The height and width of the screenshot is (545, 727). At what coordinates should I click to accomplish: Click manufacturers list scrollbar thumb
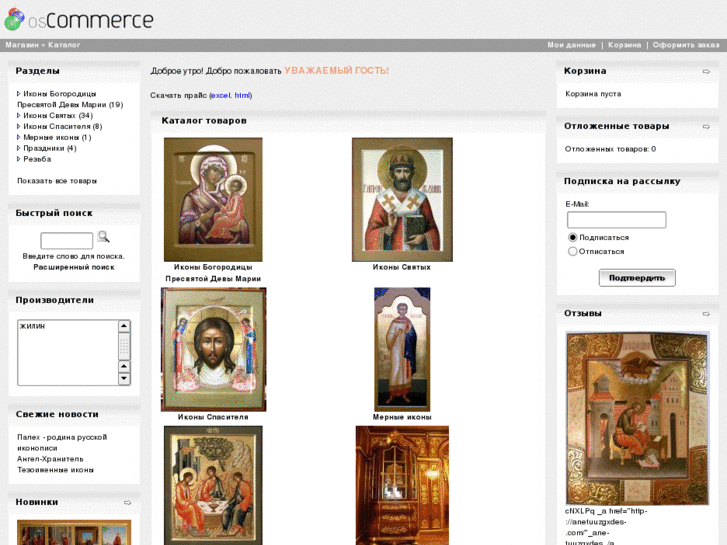pos(124,346)
